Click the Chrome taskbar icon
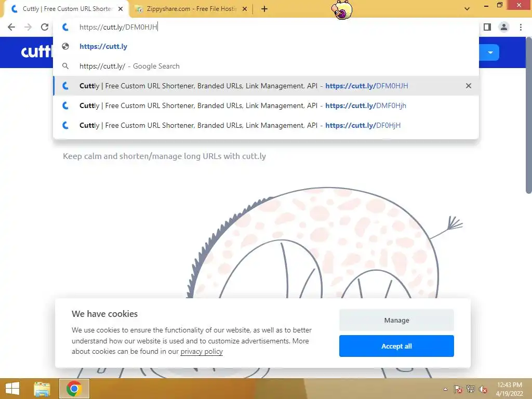This screenshot has height=399, width=532. click(x=74, y=389)
